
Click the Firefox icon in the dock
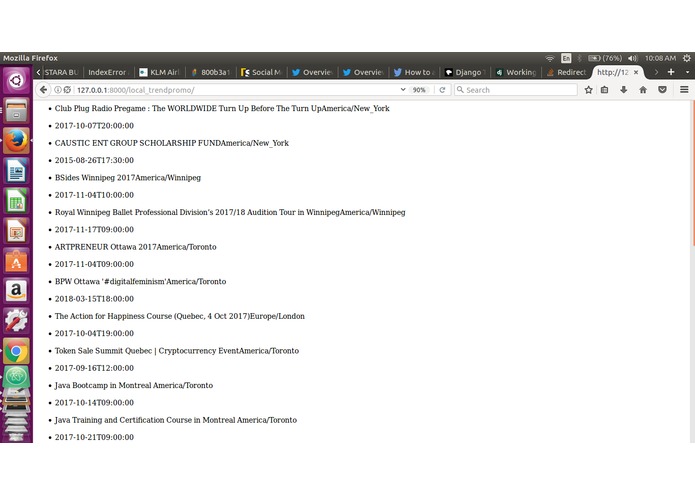coord(16,140)
